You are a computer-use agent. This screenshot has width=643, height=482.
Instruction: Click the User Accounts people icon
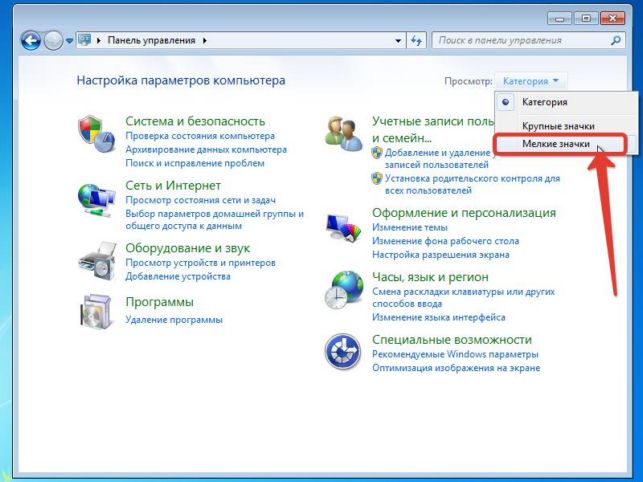pyautogui.click(x=344, y=133)
